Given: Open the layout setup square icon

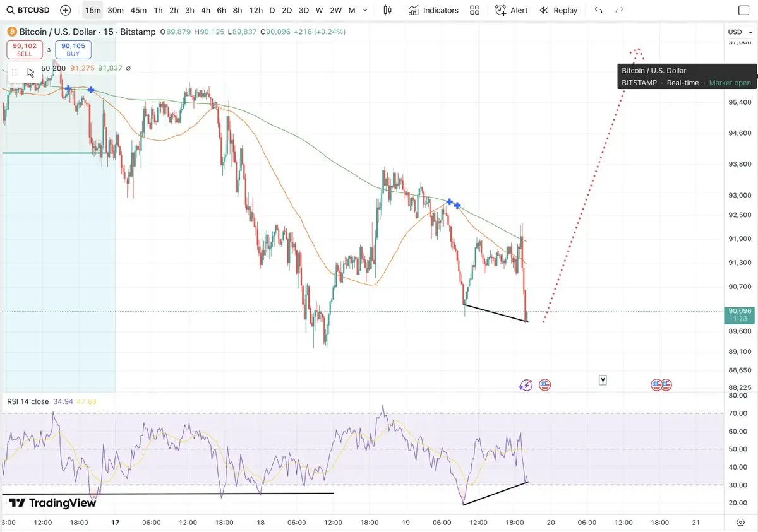Looking at the screenshot, I should tap(744, 10).
